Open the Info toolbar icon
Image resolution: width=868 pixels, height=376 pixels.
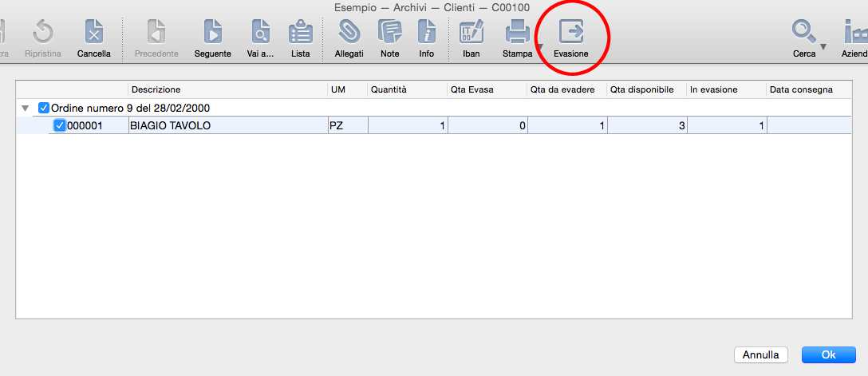click(x=427, y=32)
